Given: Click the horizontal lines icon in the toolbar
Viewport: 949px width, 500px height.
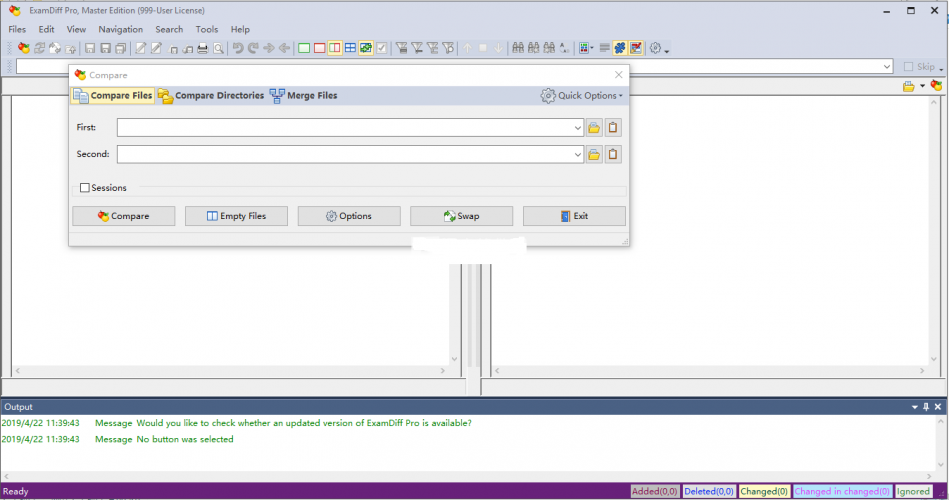Looking at the screenshot, I should 604,48.
